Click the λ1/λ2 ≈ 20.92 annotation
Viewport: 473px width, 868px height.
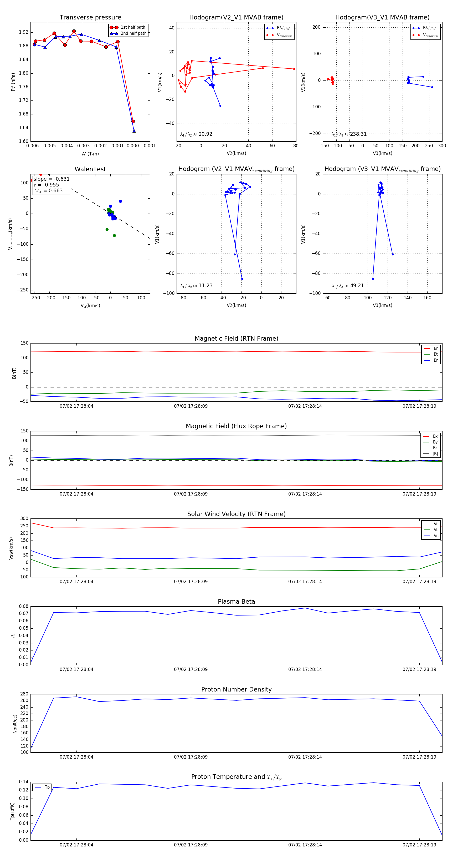click(x=196, y=134)
